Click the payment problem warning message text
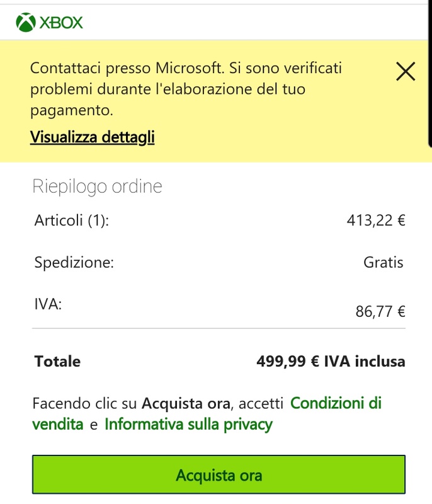432x504 pixels. click(x=186, y=89)
